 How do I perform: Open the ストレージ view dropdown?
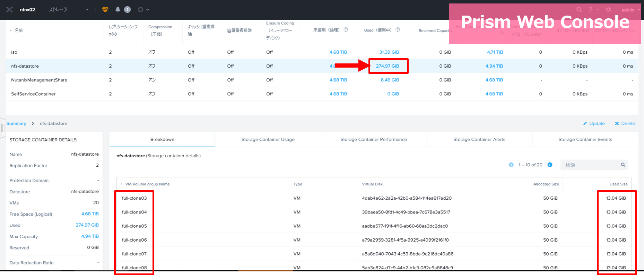point(69,10)
